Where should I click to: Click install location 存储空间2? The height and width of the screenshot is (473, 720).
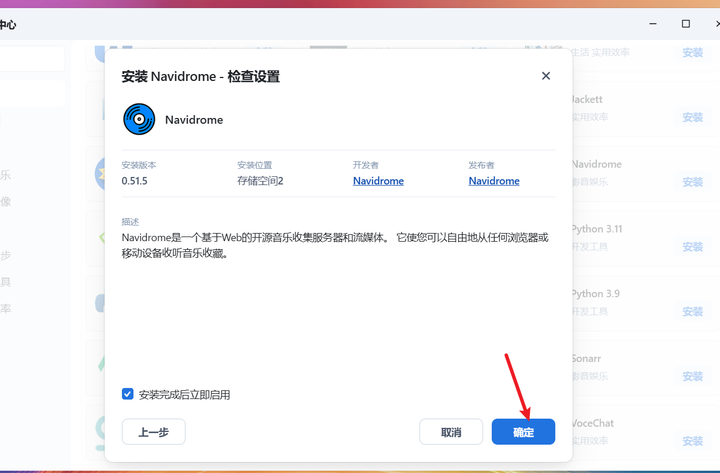pos(260,181)
